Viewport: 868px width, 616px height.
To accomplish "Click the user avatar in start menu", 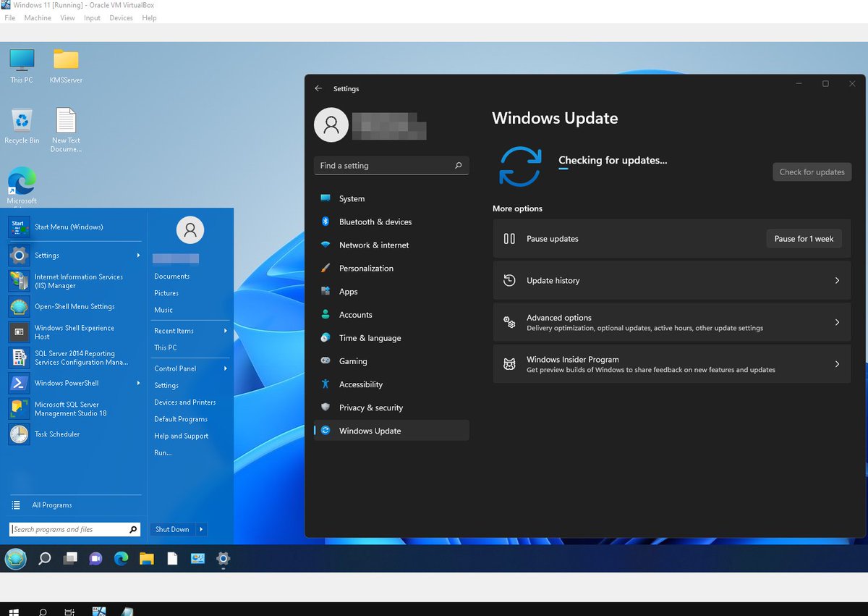I will pyautogui.click(x=190, y=230).
